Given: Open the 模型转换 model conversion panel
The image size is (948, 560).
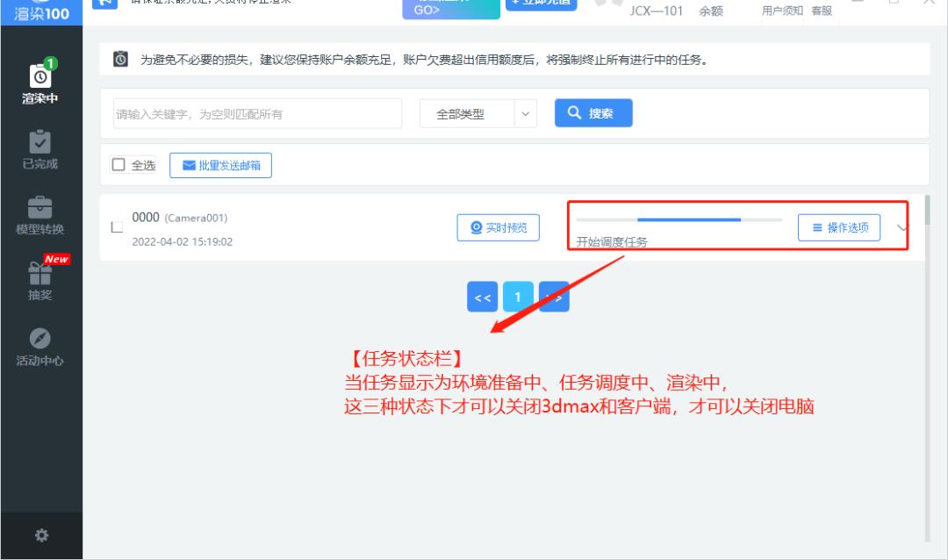Looking at the screenshot, I should click(39, 216).
